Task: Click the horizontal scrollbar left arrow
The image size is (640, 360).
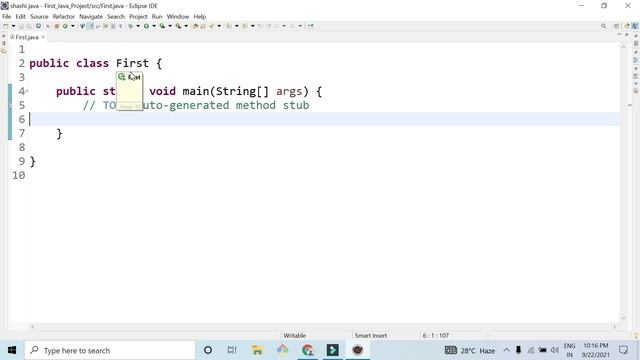Action: pos(33,327)
